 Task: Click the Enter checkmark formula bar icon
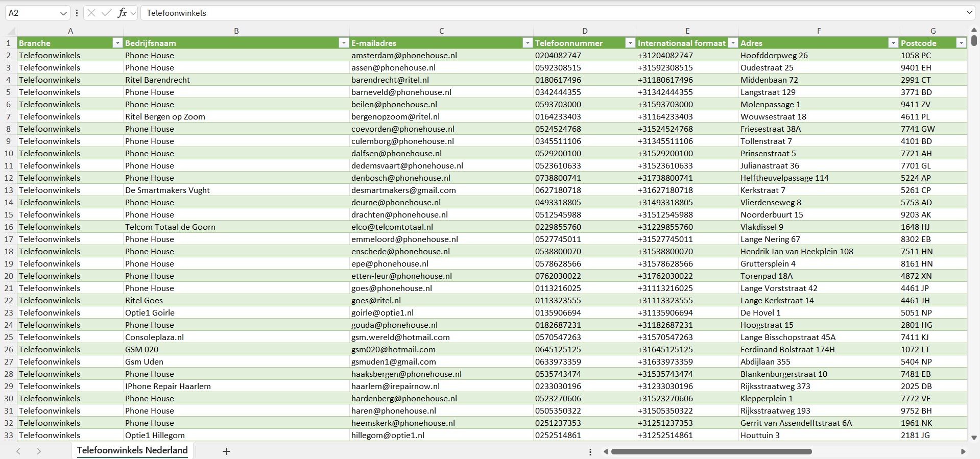(106, 13)
